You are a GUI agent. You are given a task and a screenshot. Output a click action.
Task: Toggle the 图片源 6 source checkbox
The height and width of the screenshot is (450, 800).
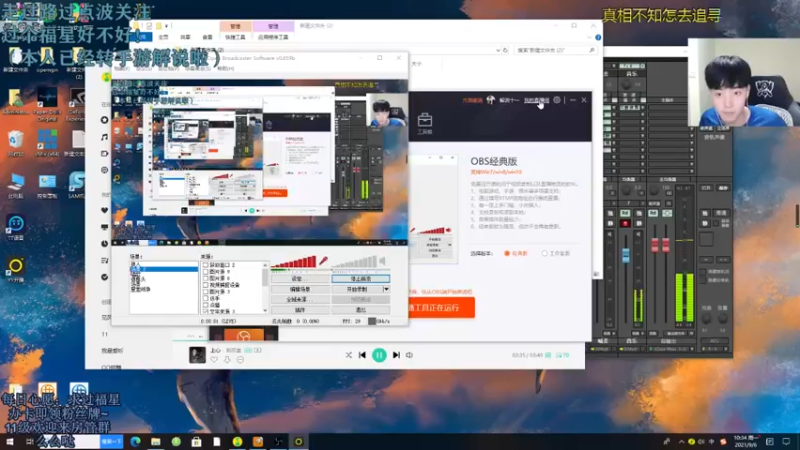205,279
